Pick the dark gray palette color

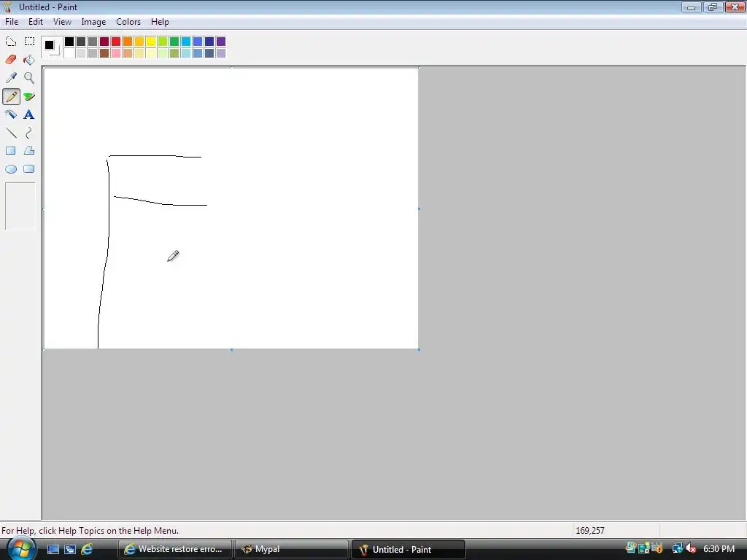point(81,42)
